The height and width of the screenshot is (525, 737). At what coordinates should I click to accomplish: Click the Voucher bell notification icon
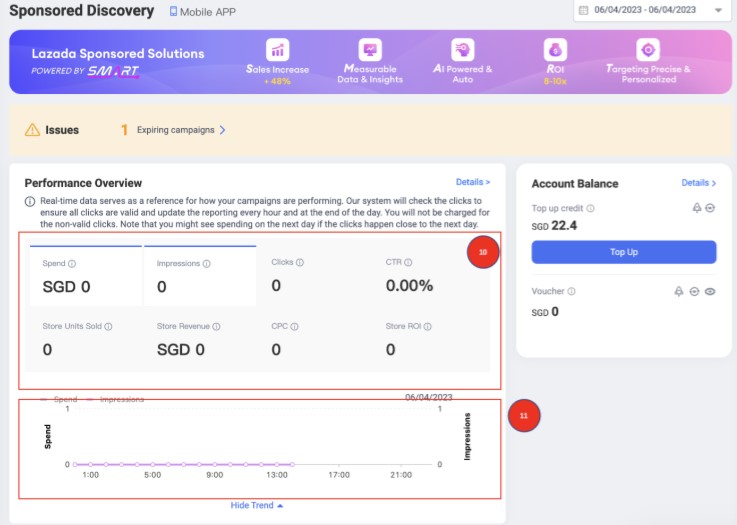(679, 291)
